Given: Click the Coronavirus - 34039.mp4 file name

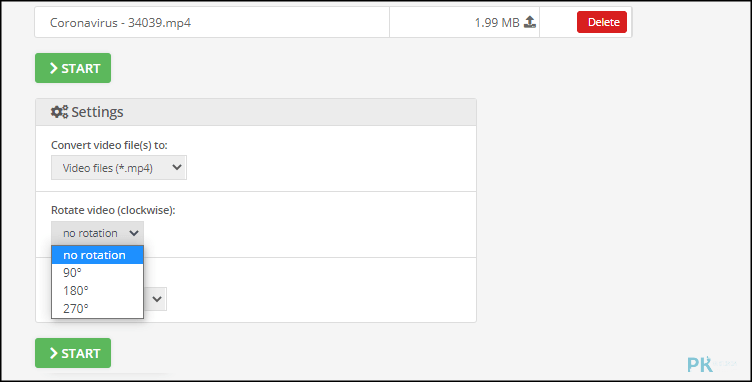Looking at the screenshot, I should click(120, 23).
